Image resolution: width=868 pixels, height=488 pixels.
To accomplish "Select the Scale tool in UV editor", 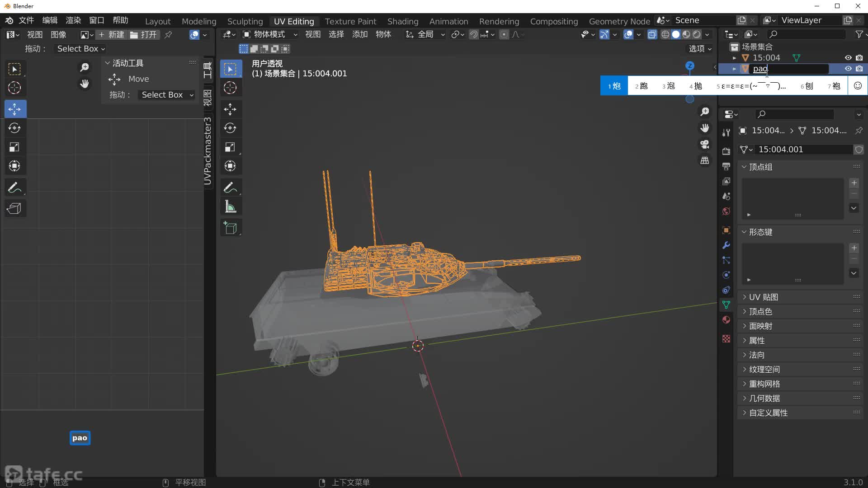I will [14, 147].
